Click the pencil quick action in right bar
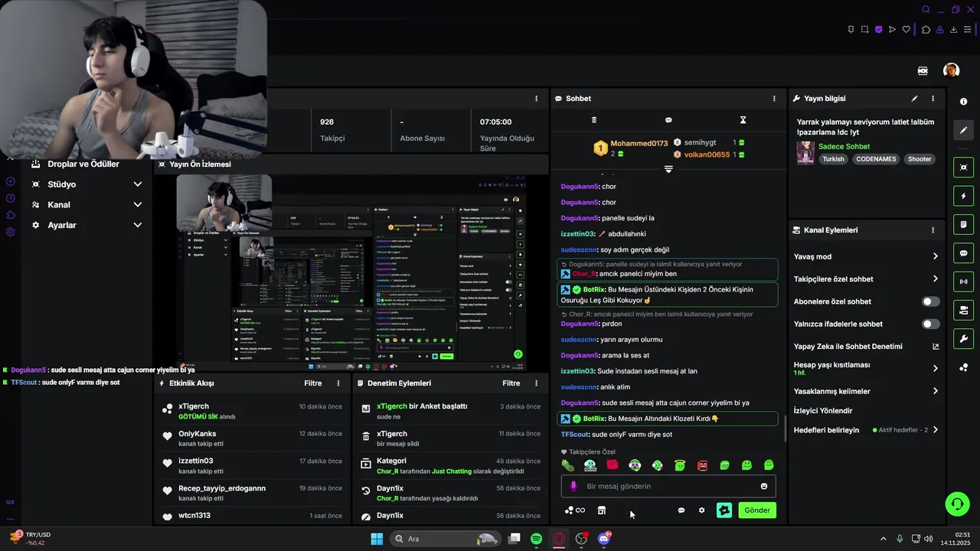This screenshot has height=551, width=980. (x=963, y=130)
